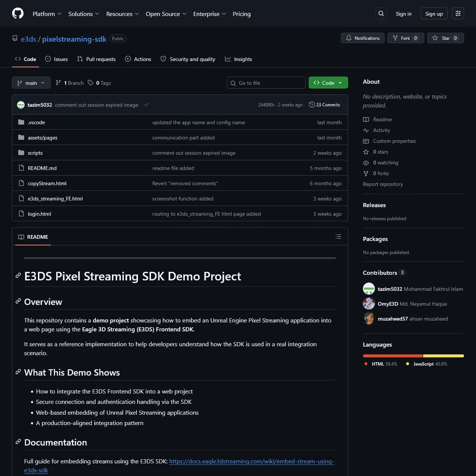The image size is (476, 476).
Task: Click the README outline list icon
Action: coord(338,237)
